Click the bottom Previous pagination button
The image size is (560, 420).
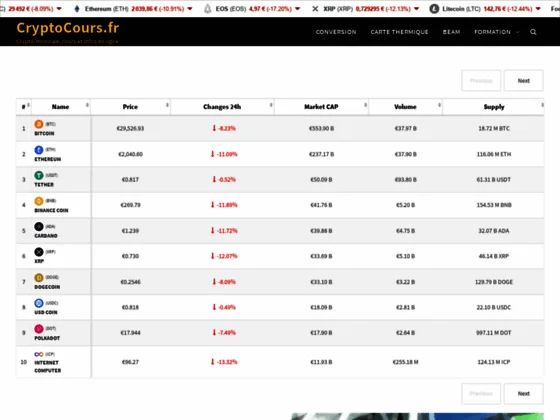(x=481, y=394)
